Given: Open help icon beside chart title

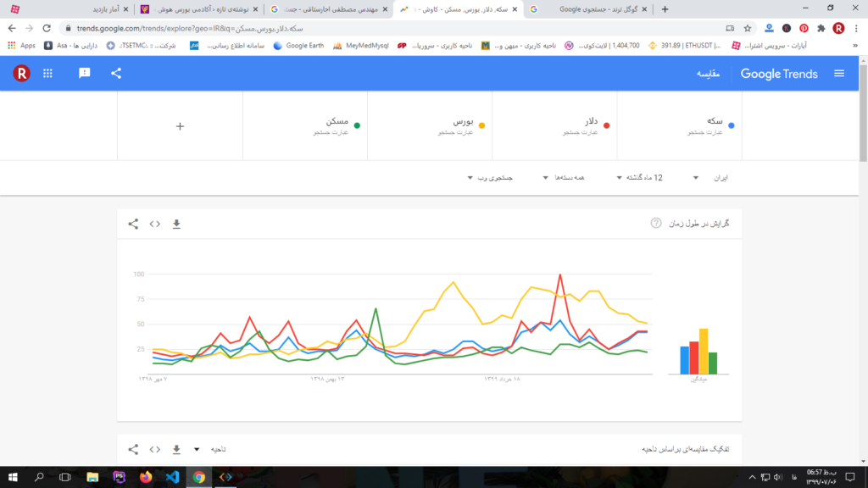Looking at the screenshot, I should pos(655,224).
